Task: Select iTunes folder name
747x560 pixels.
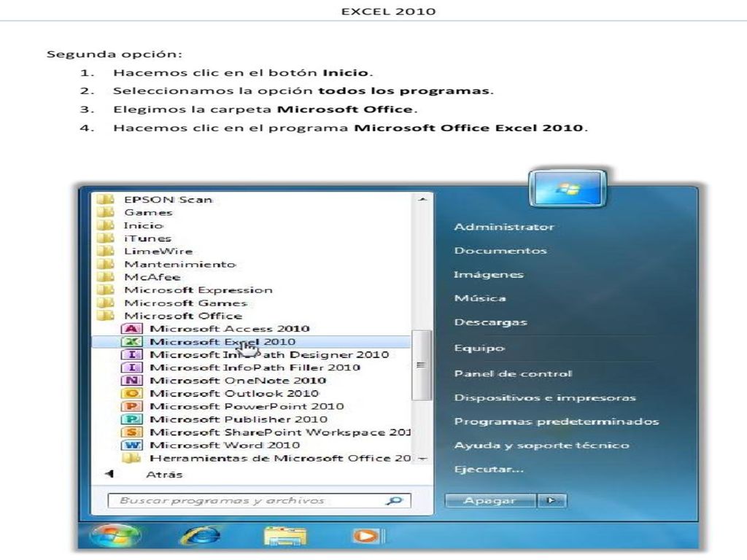Action: (147, 238)
